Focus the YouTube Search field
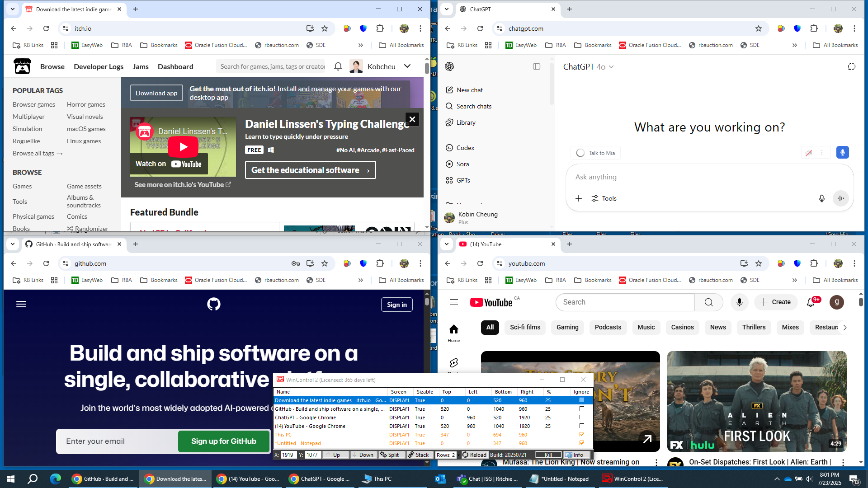This screenshot has height=488, width=868. [625, 302]
